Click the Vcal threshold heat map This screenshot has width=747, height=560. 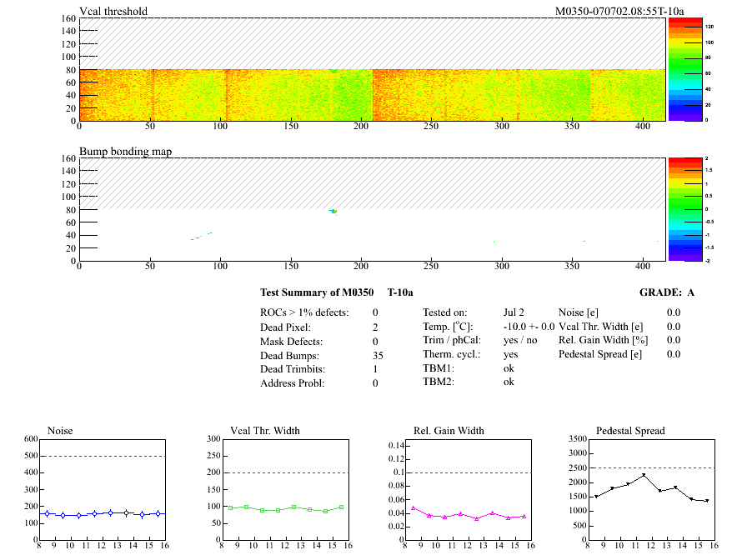tap(372, 94)
